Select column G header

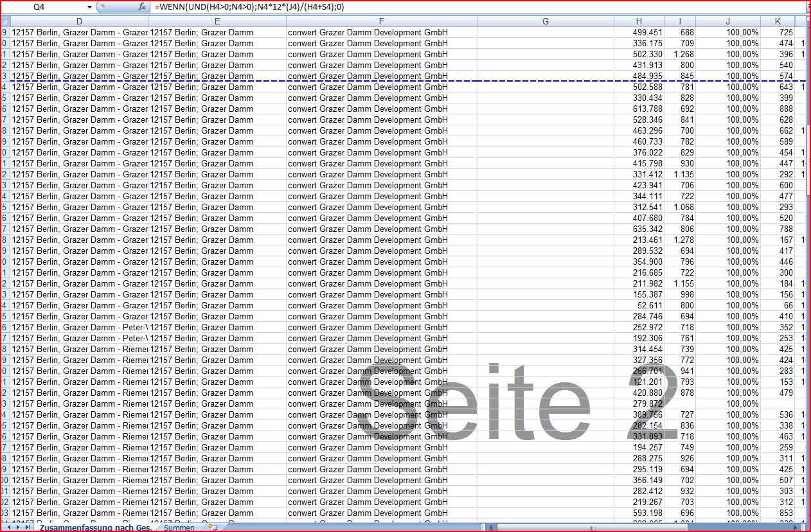[x=546, y=21]
